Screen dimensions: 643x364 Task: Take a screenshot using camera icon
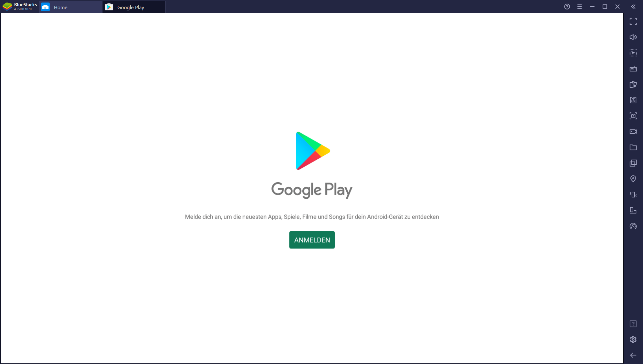point(633,116)
